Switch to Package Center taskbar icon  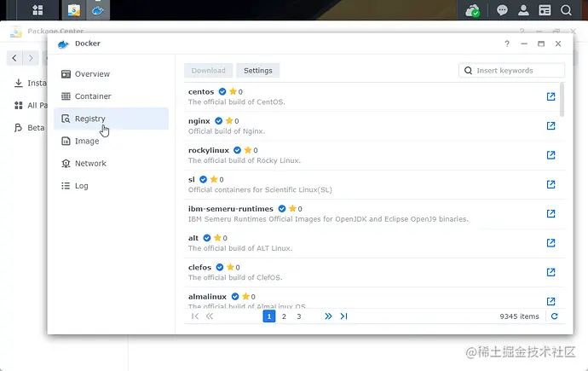coord(74,10)
